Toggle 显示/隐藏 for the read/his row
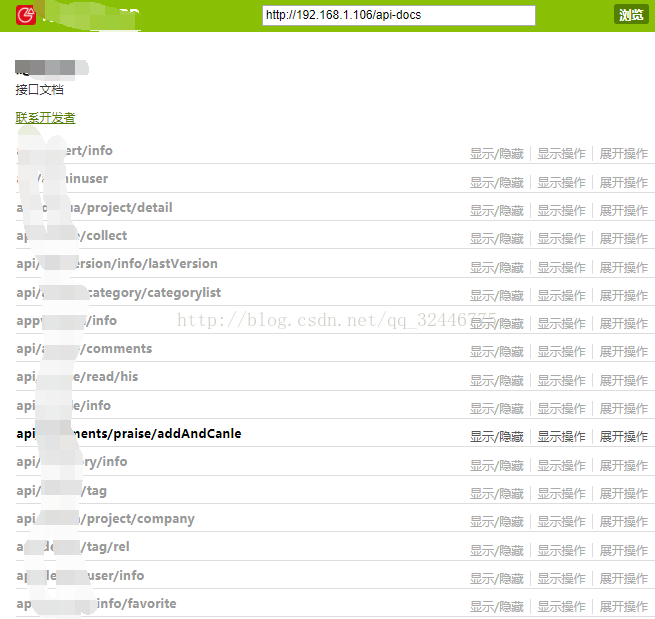655x619 pixels. (497, 380)
